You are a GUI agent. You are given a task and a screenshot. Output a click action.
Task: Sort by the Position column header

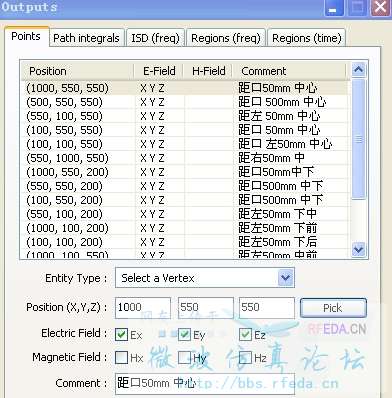(x=77, y=71)
